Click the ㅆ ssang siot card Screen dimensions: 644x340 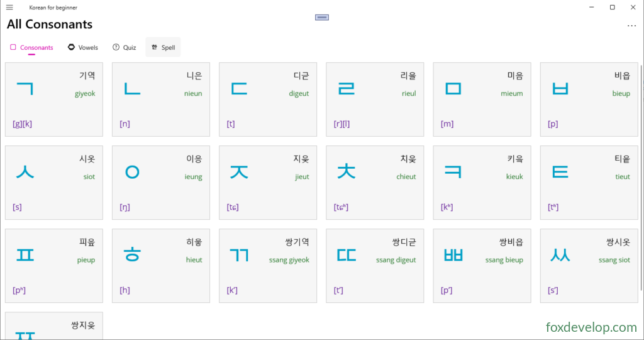click(589, 266)
